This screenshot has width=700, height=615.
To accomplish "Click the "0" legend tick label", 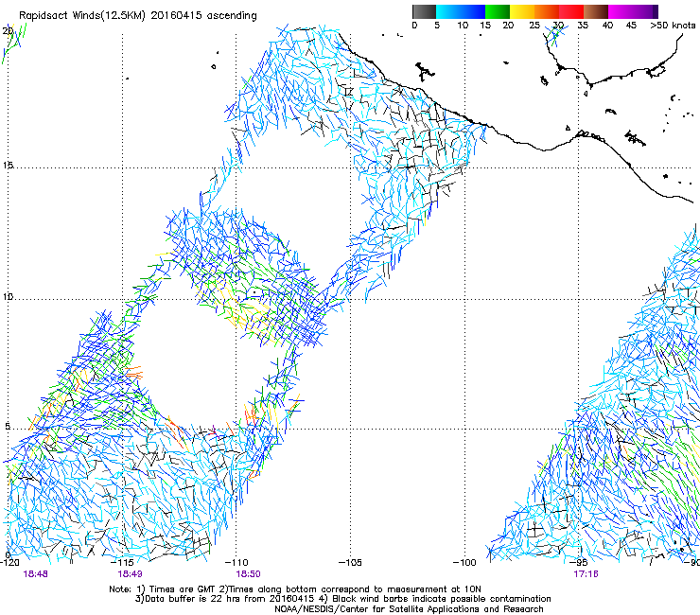I will (x=414, y=25).
